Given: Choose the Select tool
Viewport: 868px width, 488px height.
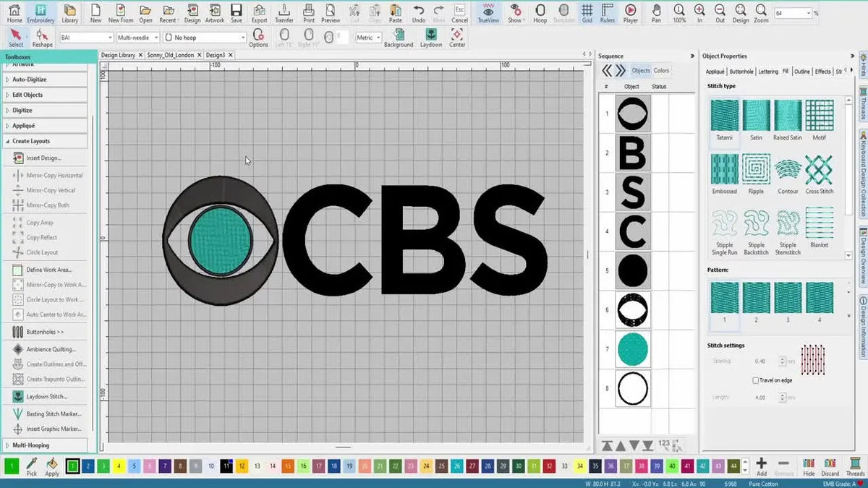Looking at the screenshot, I should tap(16, 38).
